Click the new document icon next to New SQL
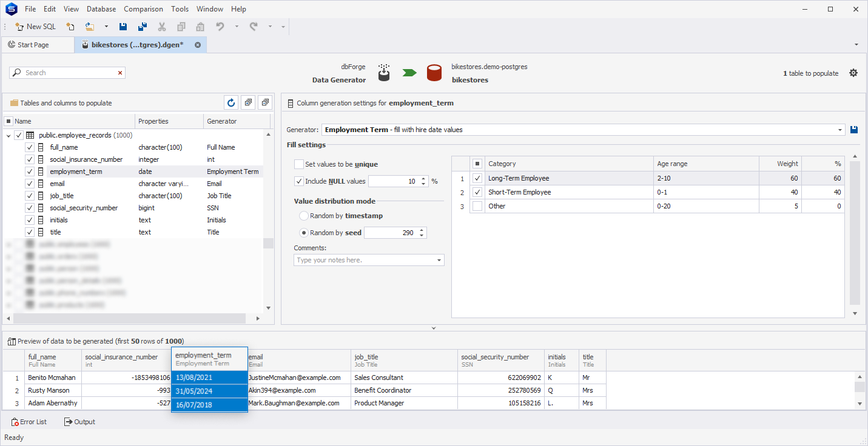The height and width of the screenshot is (446, 868). tap(70, 27)
